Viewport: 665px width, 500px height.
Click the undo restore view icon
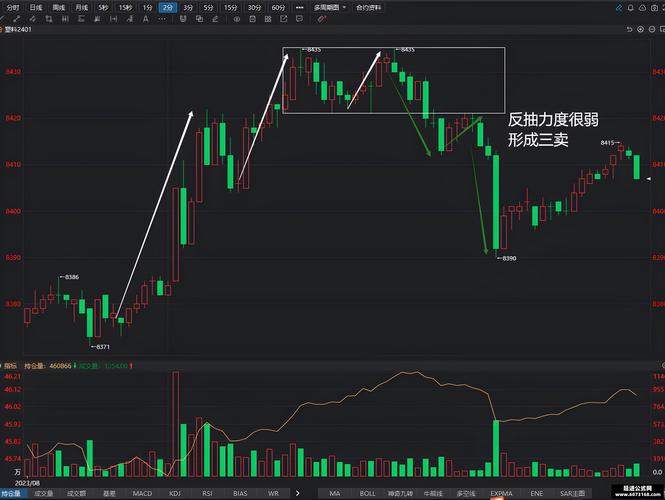[x=629, y=29]
